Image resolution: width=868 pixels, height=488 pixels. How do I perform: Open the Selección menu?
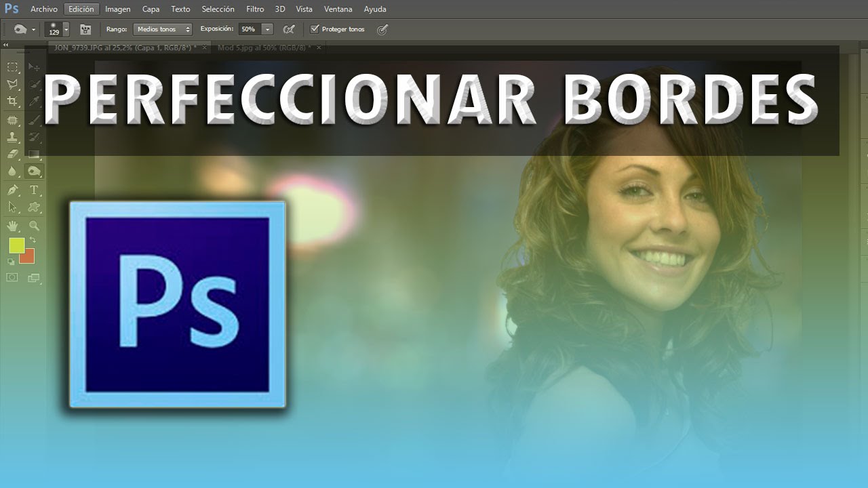[x=218, y=9]
